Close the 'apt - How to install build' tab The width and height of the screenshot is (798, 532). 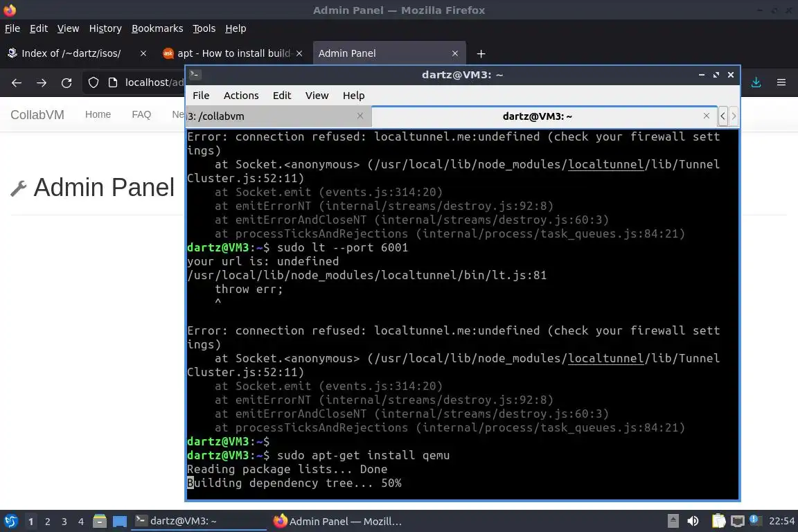point(299,53)
